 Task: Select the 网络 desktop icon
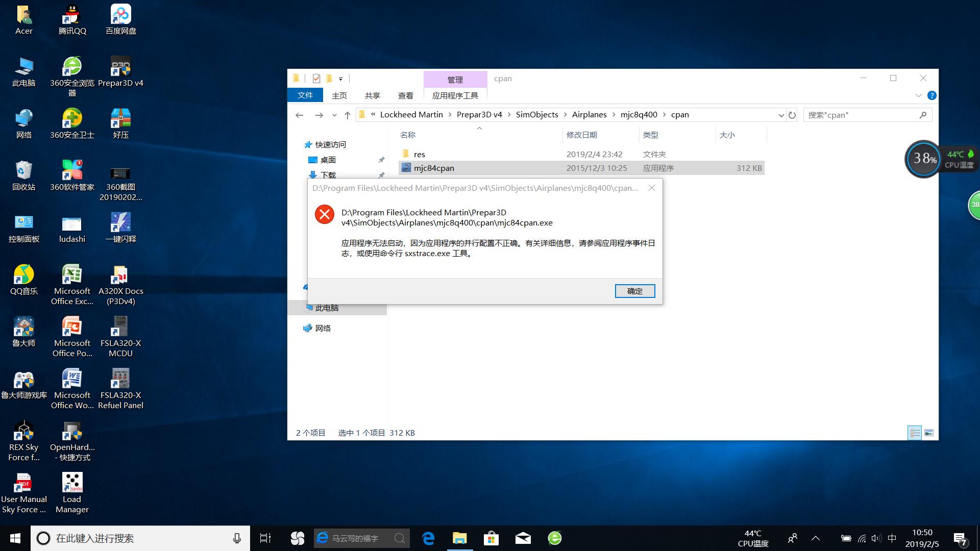tap(24, 124)
